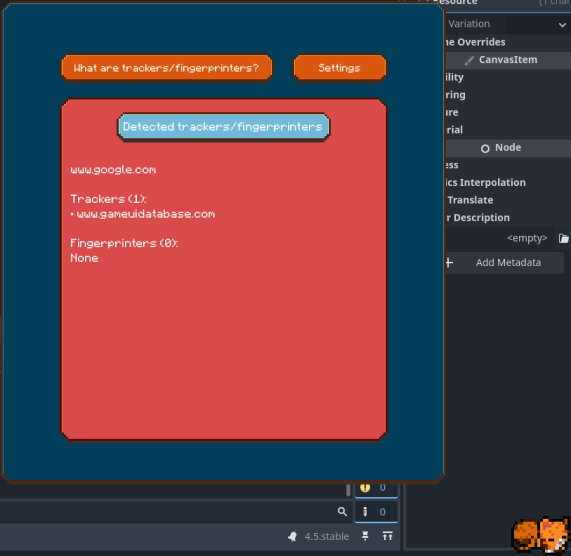
Task: Click the <empty> script field
Action: [500, 238]
